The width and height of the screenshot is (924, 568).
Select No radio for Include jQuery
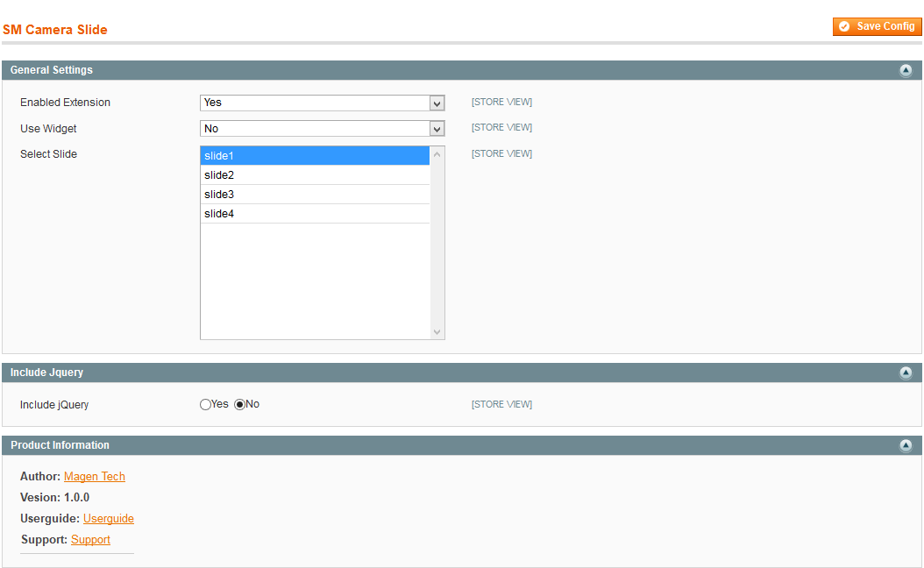coord(240,404)
